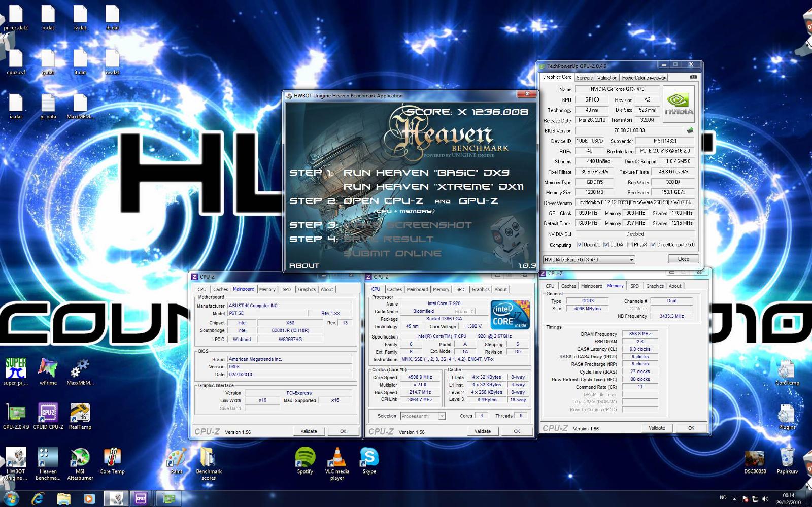Click RUN HEAVEN "BASIC" DX9 step
The image size is (812, 507).
click(x=426, y=173)
